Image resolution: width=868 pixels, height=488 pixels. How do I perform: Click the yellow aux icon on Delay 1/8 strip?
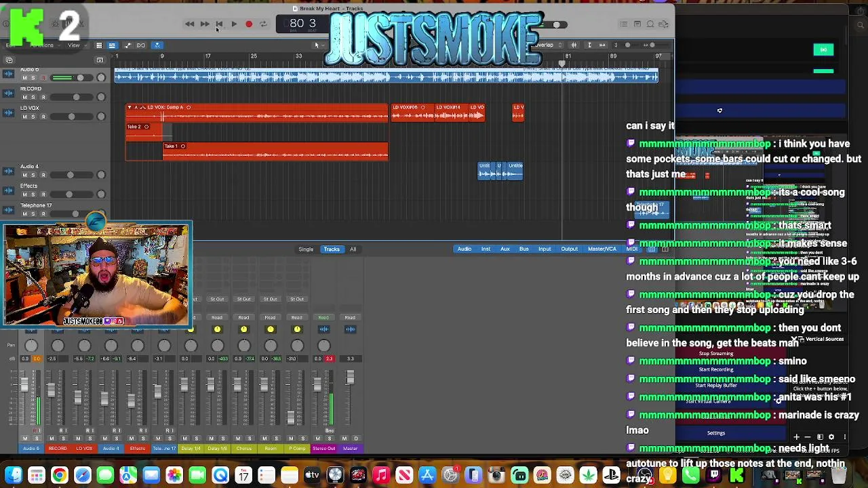pyautogui.click(x=217, y=329)
